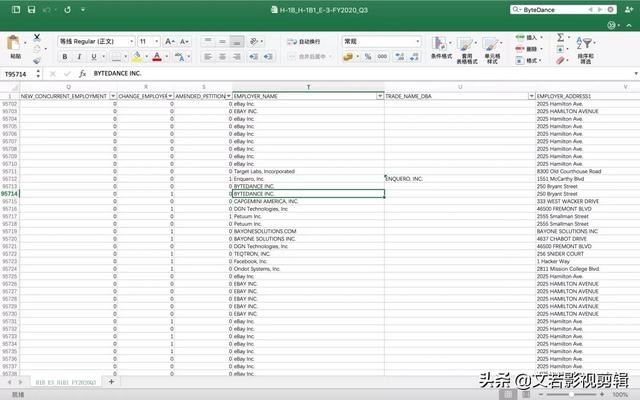Open the Sort and Filter tool
The height and width of the screenshot is (400, 640).
[x=585, y=46]
